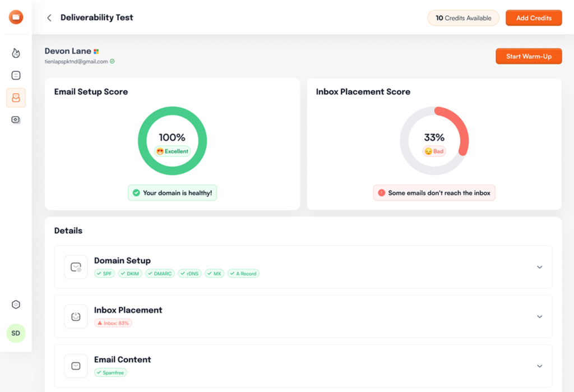Click the SPF check tag
The image size is (574, 392).
coord(105,274)
